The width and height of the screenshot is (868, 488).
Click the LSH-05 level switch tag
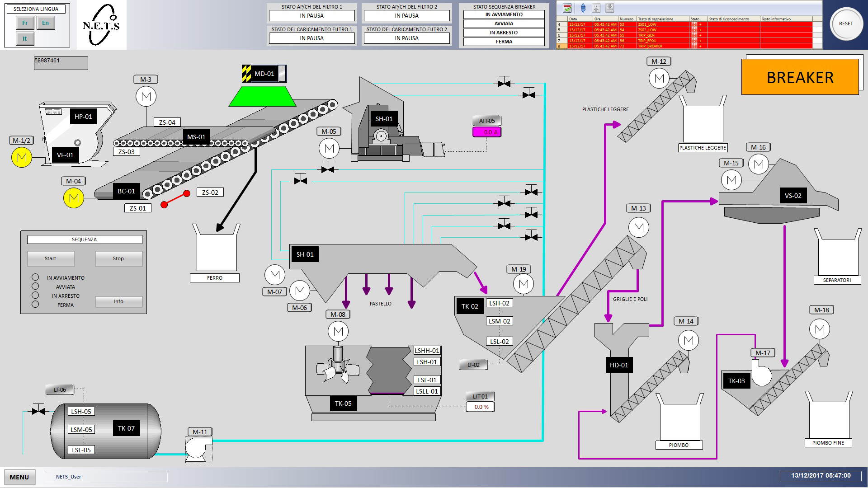[81, 411]
